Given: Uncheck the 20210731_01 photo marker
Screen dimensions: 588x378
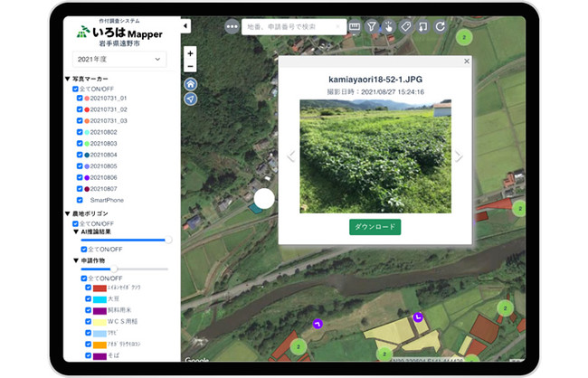Looking at the screenshot, I should 80,99.
